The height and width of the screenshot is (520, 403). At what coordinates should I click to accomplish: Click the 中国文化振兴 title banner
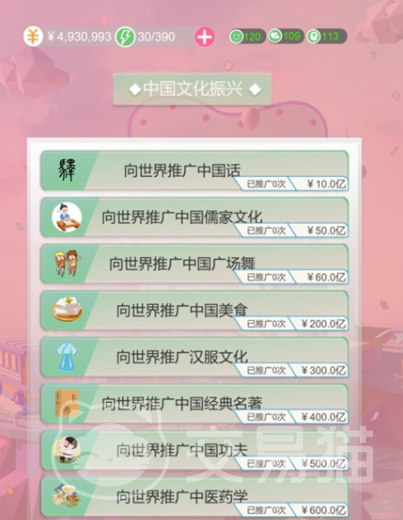(x=192, y=89)
